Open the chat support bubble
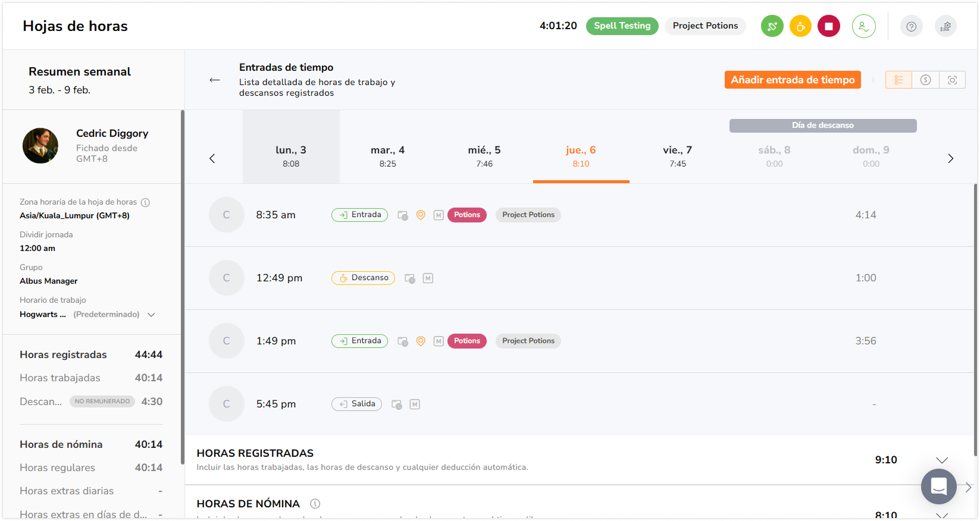980x521 pixels. [938, 487]
